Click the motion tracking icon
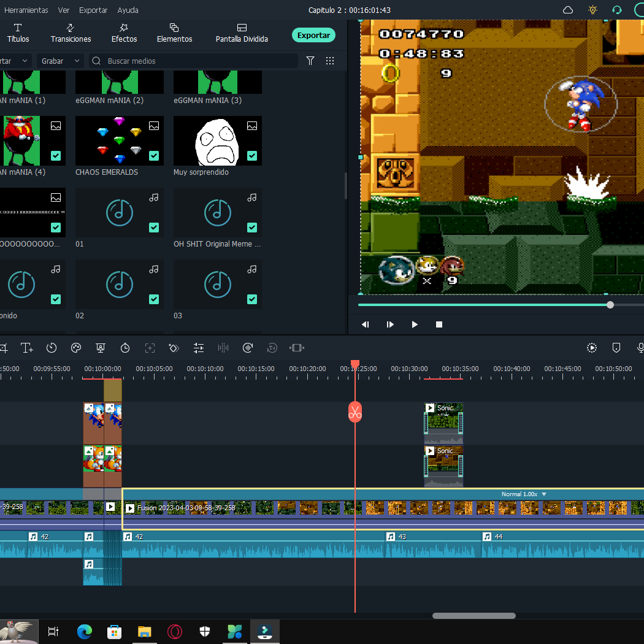The image size is (644, 644). (150, 348)
